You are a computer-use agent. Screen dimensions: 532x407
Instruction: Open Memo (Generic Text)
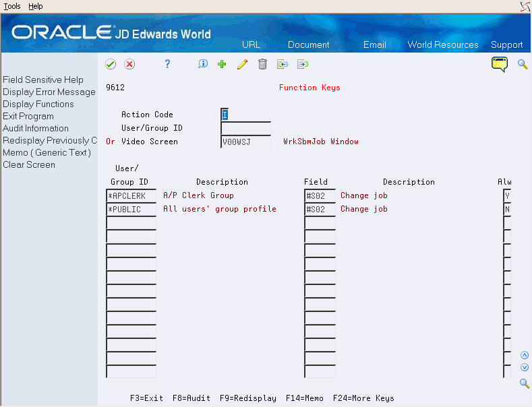(x=47, y=152)
